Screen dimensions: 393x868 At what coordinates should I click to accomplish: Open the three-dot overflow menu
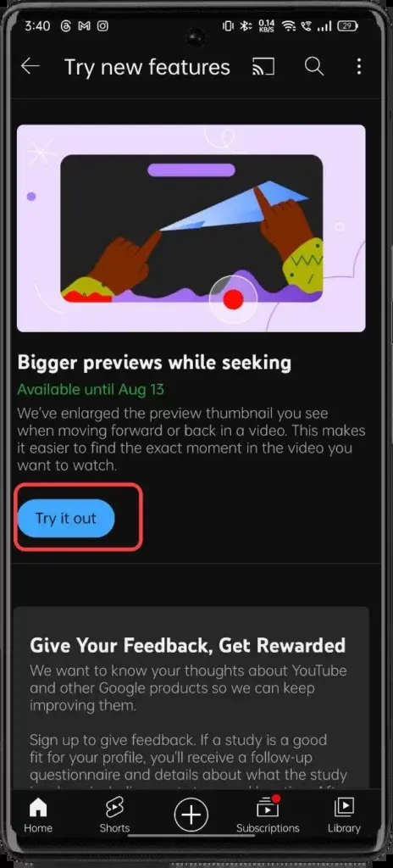coord(358,66)
